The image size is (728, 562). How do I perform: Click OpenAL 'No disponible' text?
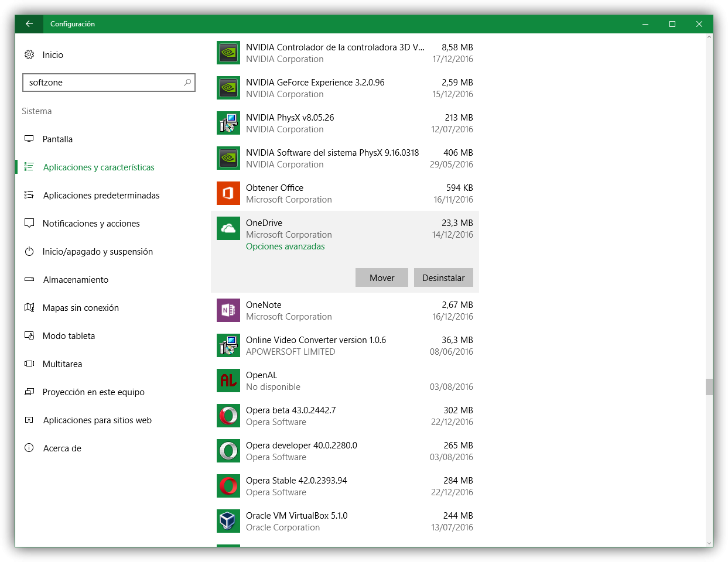tap(273, 387)
